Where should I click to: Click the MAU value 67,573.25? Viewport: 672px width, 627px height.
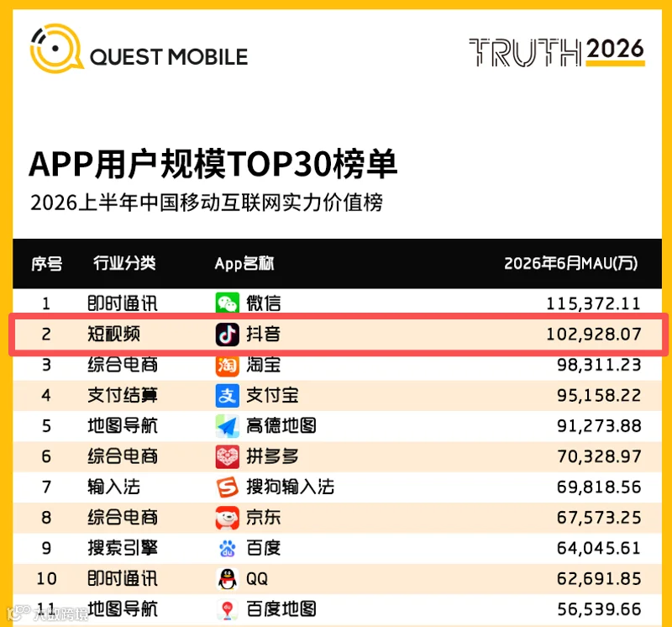(599, 518)
